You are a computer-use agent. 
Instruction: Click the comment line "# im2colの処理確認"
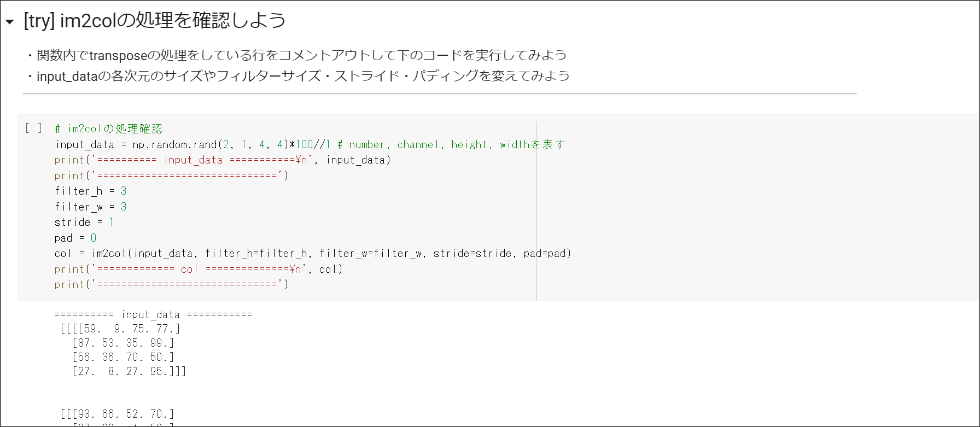[x=108, y=129]
